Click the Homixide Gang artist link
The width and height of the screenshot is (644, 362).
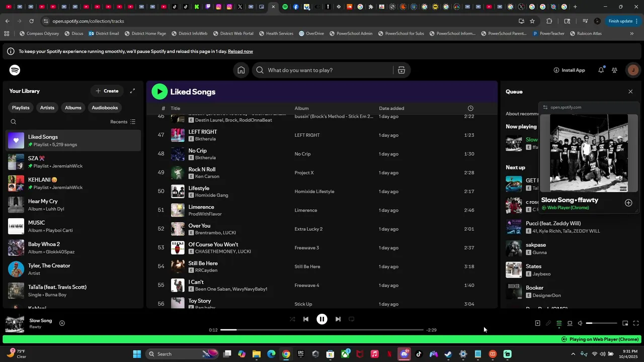[211, 195]
